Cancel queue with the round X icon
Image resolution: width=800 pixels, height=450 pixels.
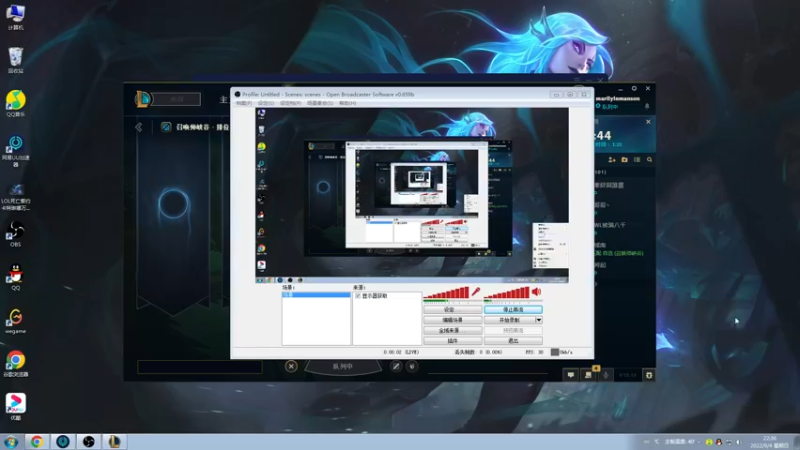pyautogui.click(x=291, y=366)
